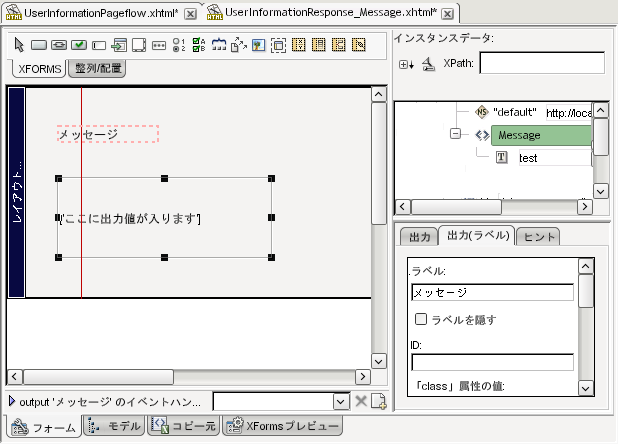Pick the secret password field tool
The image size is (618, 444).
(159, 45)
